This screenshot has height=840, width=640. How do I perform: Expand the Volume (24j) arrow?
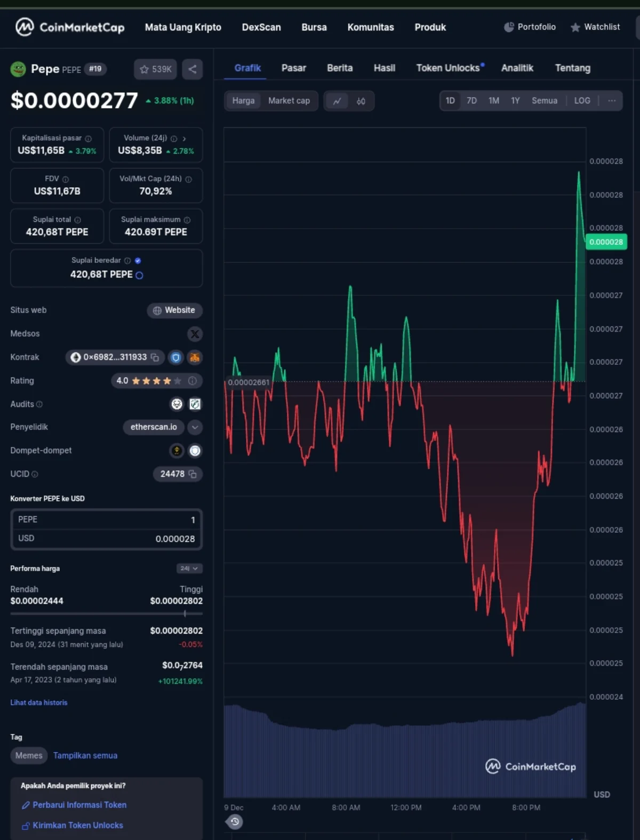tap(184, 139)
